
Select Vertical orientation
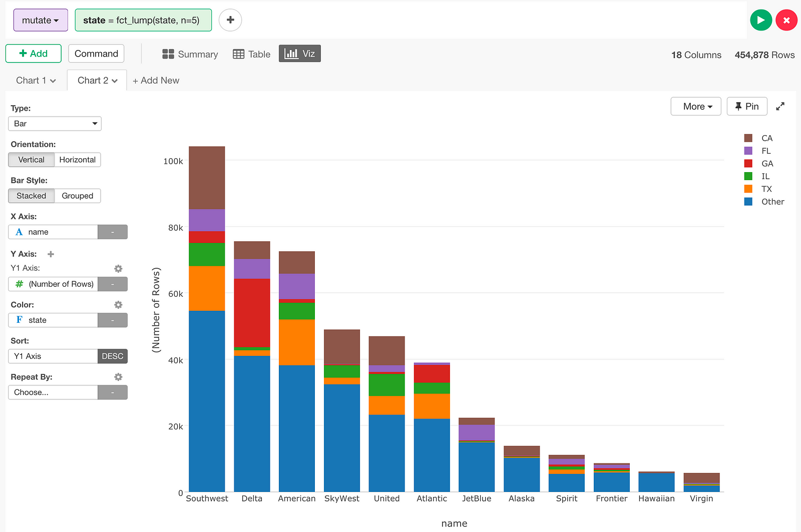pos(32,160)
